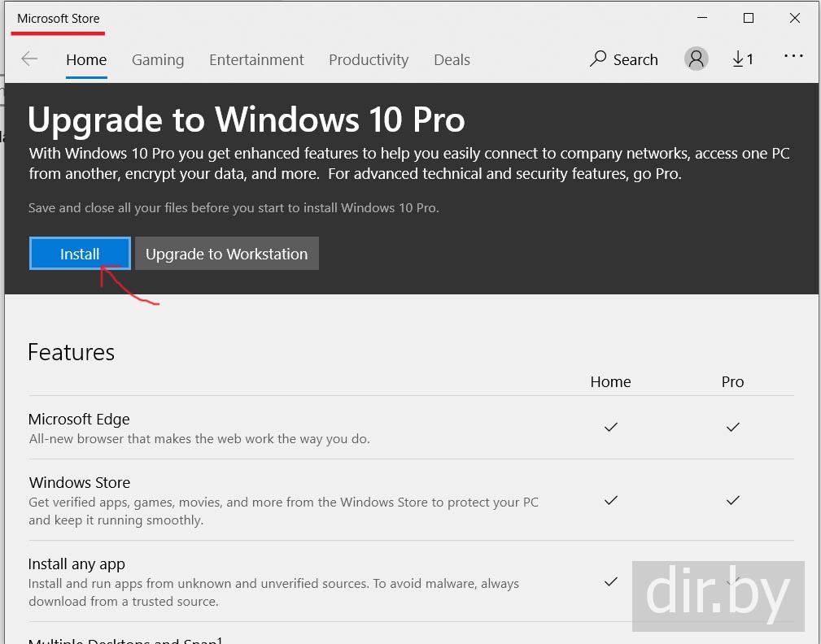The image size is (821, 644).
Task: Click Pro checkmark for Windows Store
Action: click(x=732, y=500)
